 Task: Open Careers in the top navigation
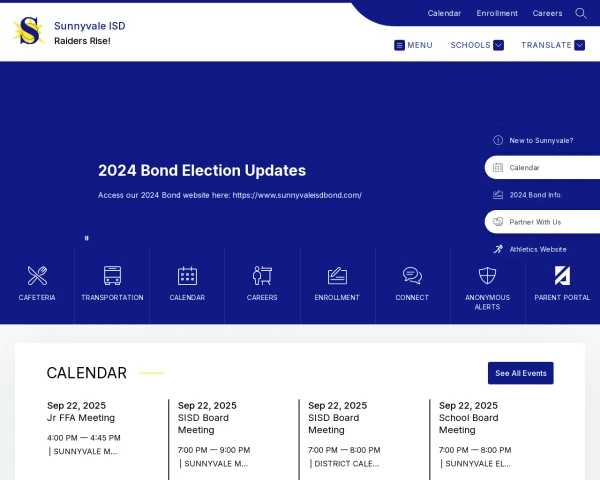point(547,13)
